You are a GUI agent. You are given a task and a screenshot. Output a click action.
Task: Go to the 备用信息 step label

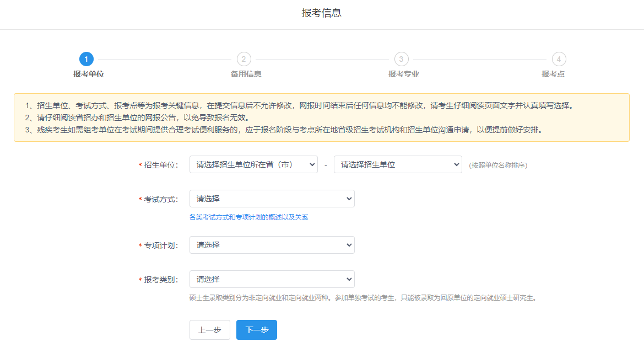pyautogui.click(x=246, y=74)
